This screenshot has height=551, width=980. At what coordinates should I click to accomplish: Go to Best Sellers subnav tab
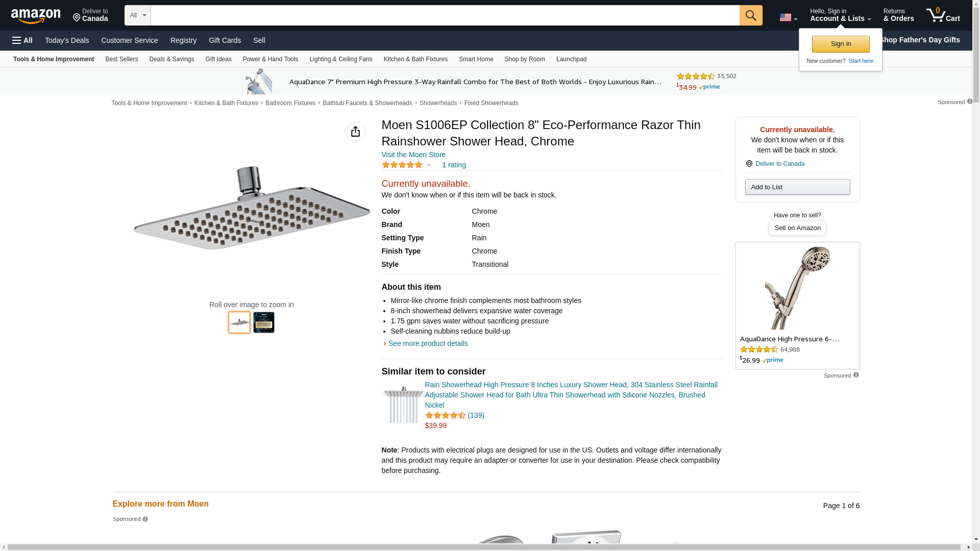[121, 59]
